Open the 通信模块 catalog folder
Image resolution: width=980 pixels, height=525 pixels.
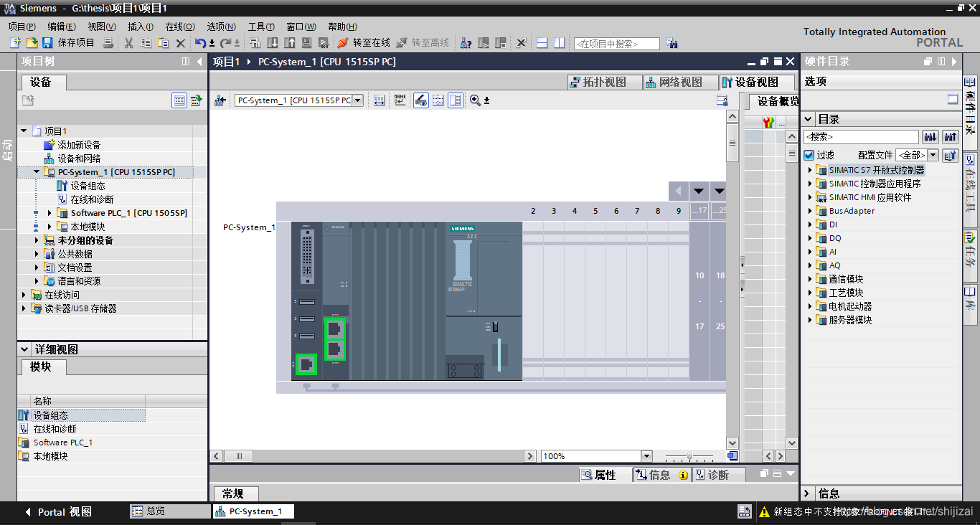[x=845, y=279]
